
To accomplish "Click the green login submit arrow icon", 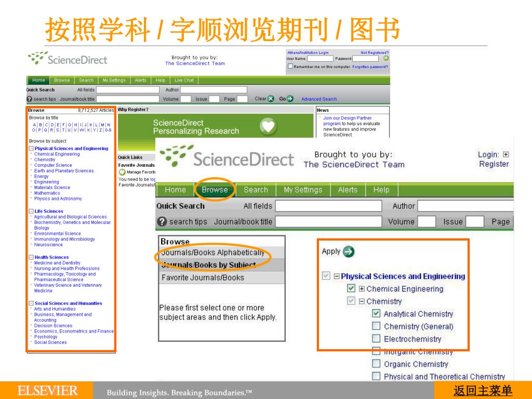I will click(x=386, y=58).
